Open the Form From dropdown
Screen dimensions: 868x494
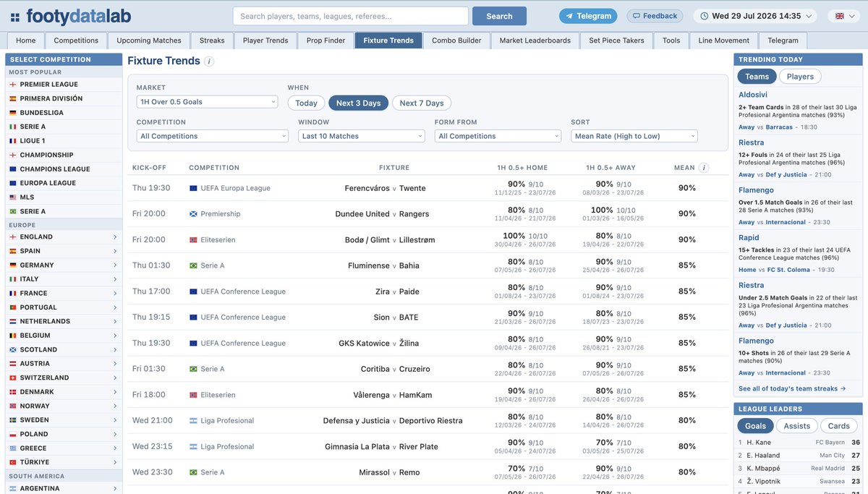498,136
